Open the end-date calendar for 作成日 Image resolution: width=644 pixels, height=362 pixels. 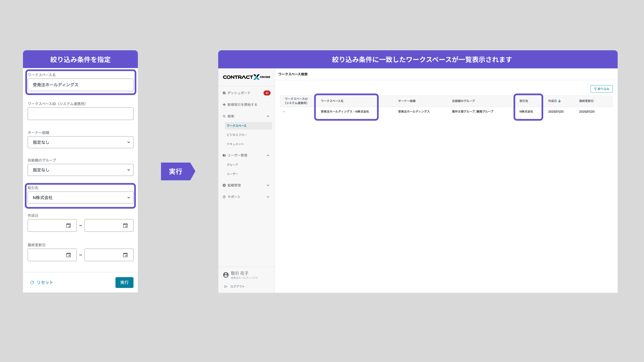pyautogui.click(x=125, y=226)
